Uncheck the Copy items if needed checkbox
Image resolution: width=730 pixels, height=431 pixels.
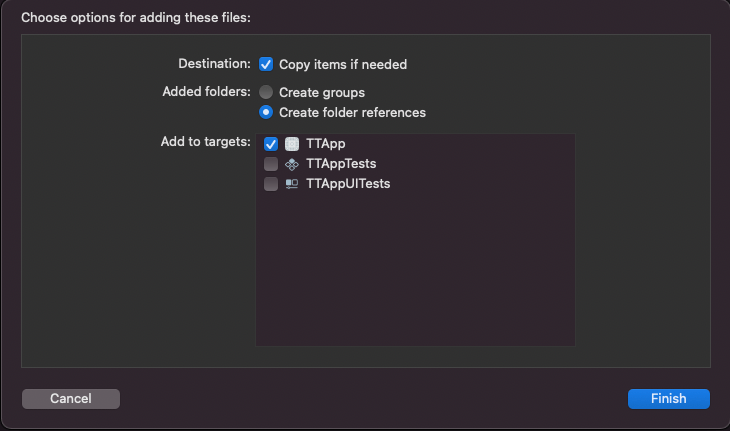(266, 64)
